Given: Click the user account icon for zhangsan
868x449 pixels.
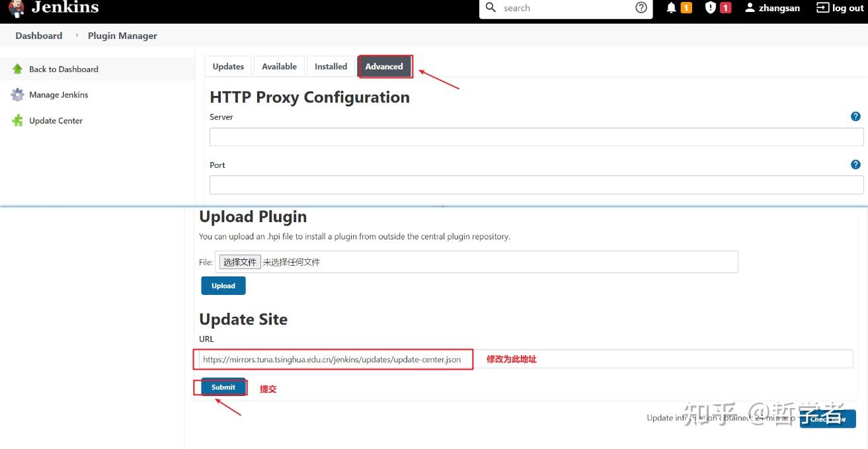Looking at the screenshot, I should pos(748,8).
